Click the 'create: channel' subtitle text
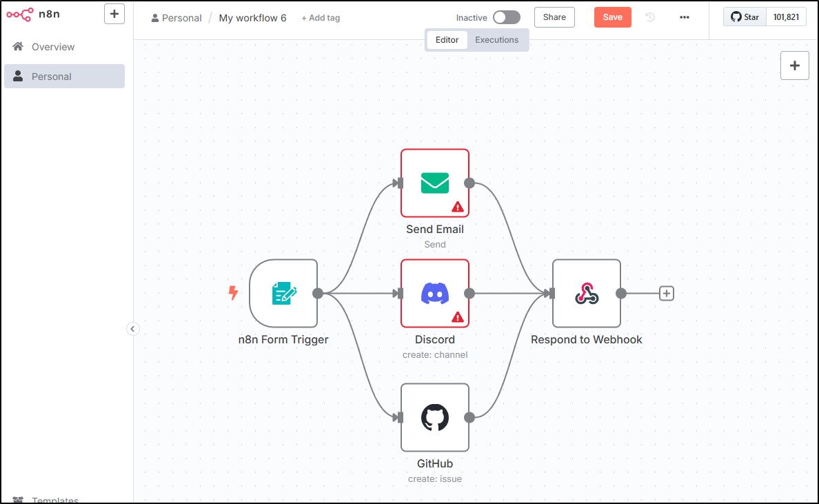 tap(435, 355)
